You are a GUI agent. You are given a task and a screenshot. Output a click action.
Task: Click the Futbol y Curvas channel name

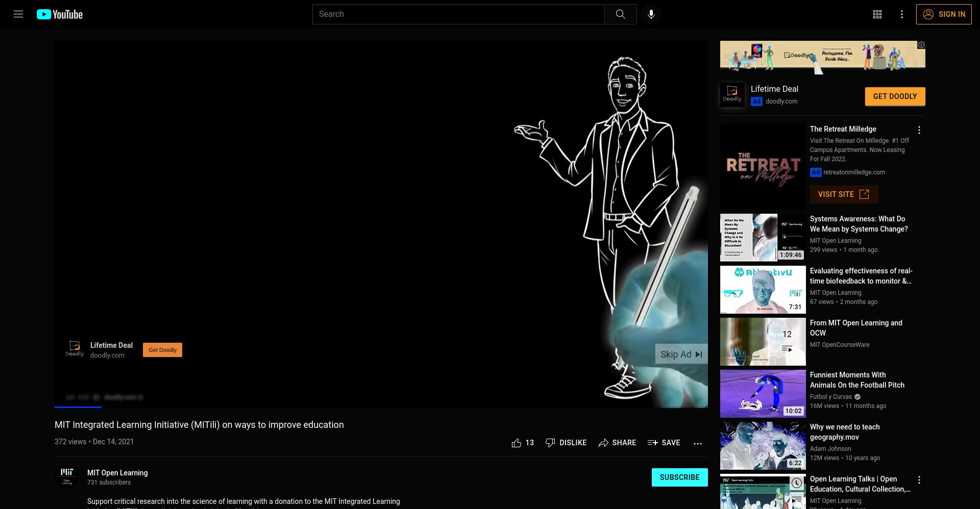[x=831, y=397]
